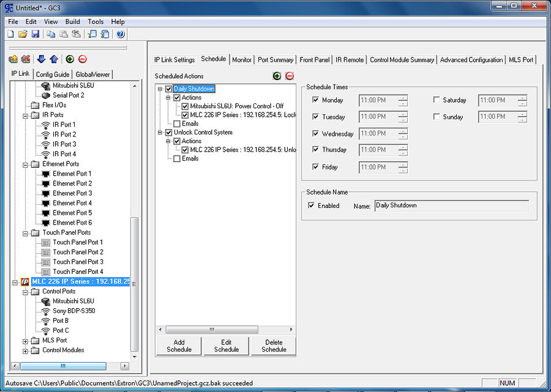The height and width of the screenshot is (392, 551).
Task: Click red minus icon beside Scheduled Actions
Action: pos(289,76)
